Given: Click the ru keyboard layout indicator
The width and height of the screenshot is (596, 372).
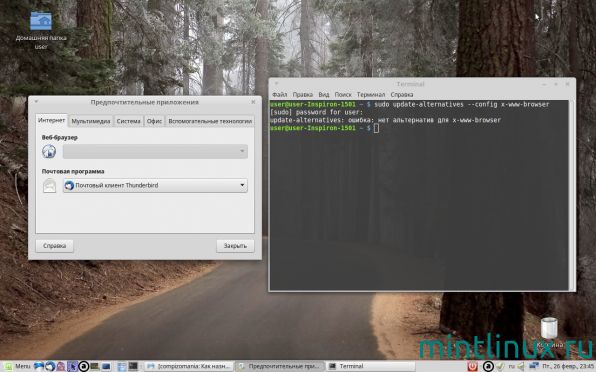Looking at the screenshot, I should click(x=511, y=366).
